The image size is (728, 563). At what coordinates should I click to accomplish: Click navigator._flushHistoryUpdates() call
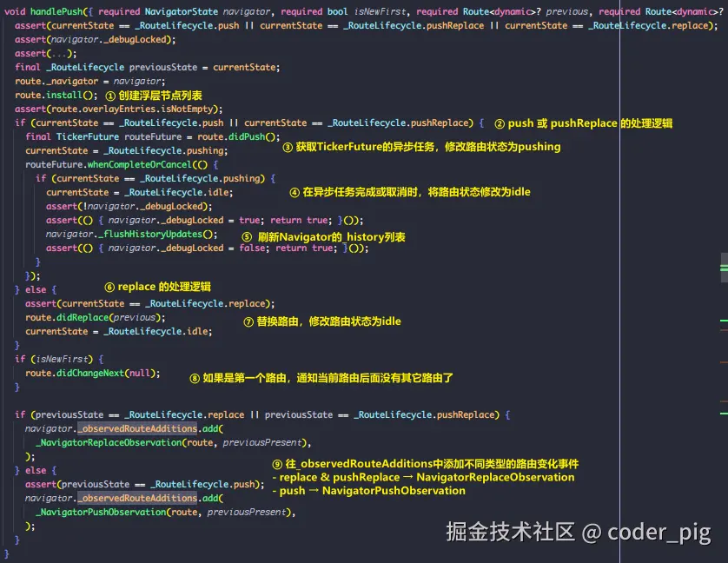pos(131,234)
